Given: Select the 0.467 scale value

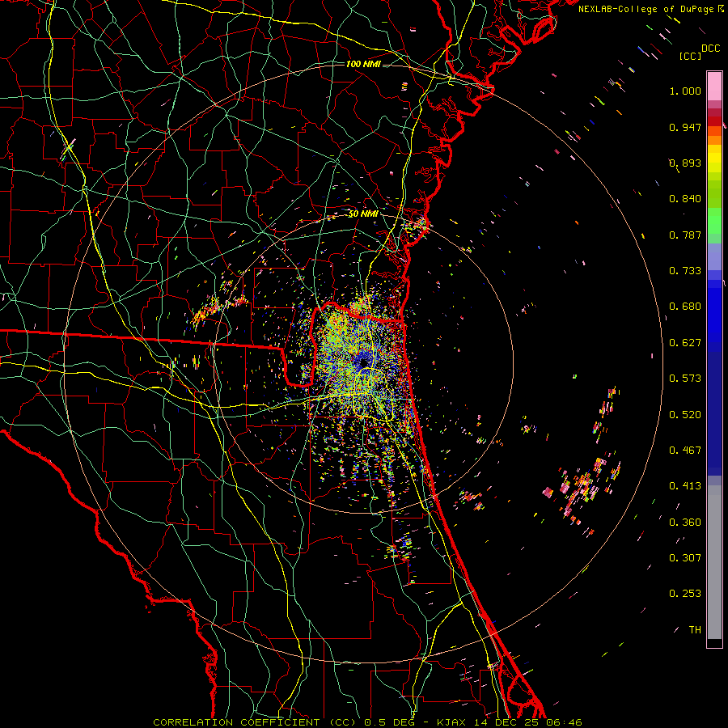Looking at the screenshot, I should point(685,451).
